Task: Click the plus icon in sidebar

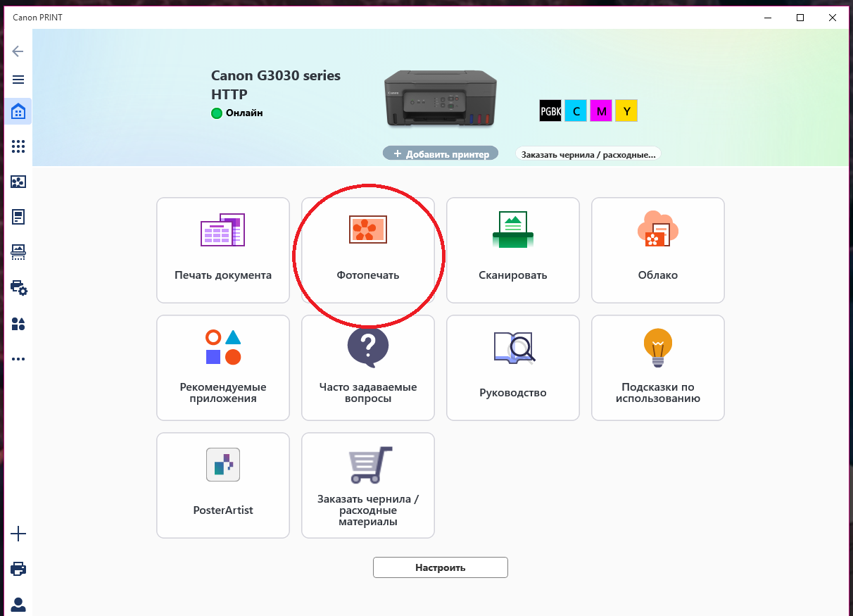Action: pos(18,534)
